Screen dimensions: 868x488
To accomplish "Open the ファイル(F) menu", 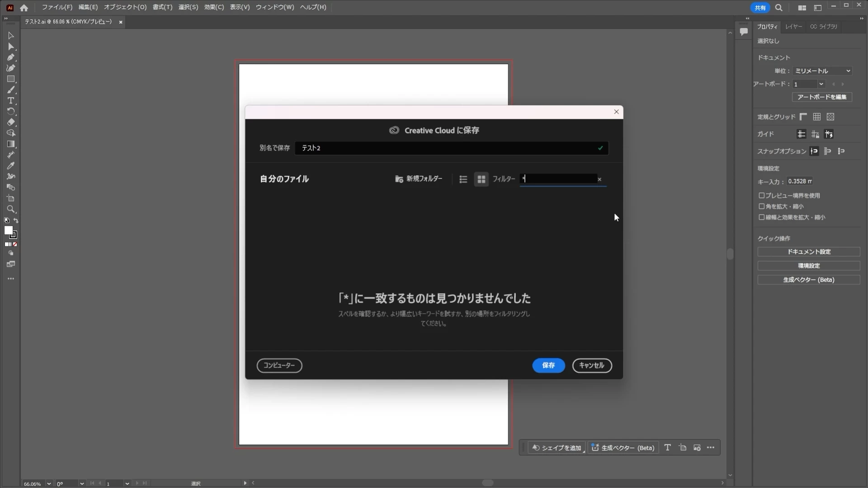I will coord(57,7).
